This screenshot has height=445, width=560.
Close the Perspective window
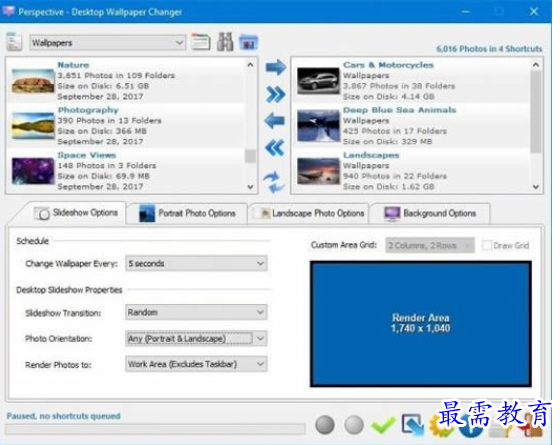pos(534,11)
